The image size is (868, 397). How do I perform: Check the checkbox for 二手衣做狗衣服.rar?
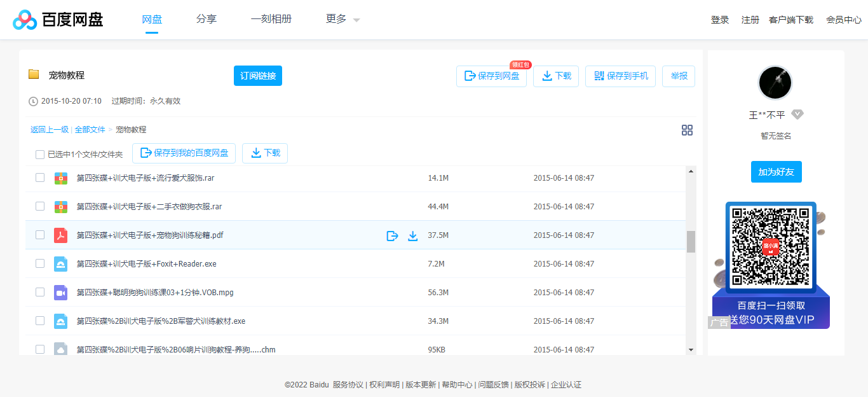coord(40,206)
